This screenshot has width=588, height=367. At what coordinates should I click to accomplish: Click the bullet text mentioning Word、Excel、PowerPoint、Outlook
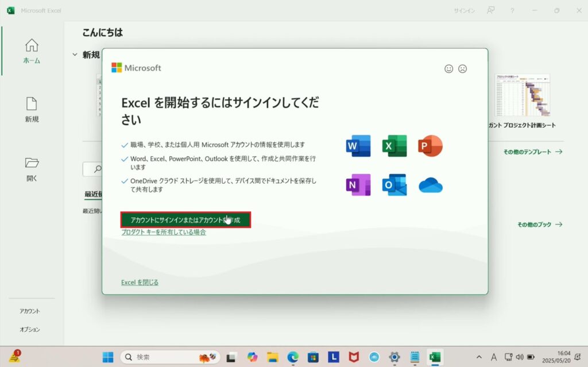[223, 163]
